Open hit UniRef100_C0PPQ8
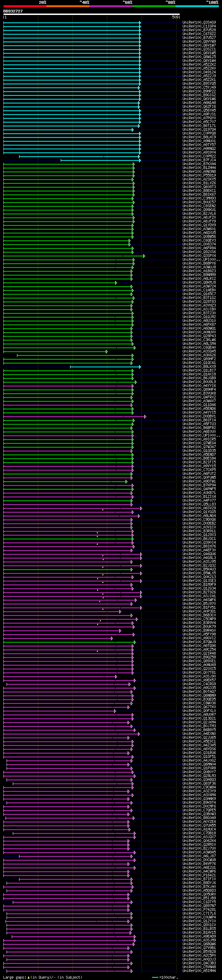 point(199,133)
